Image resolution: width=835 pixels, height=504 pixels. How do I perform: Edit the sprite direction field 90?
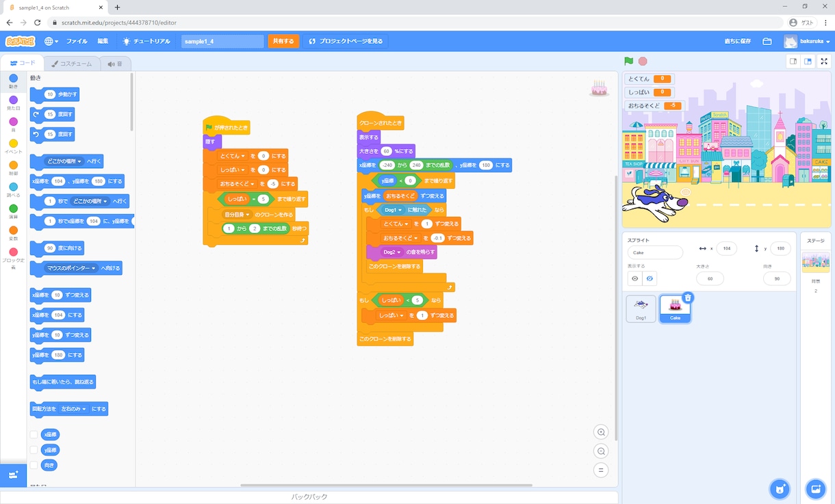[x=777, y=278]
